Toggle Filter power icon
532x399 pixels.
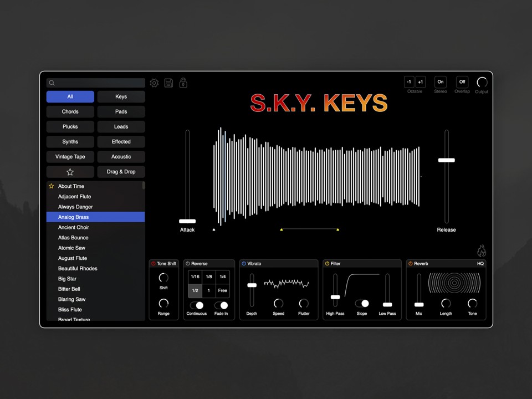coord(327,263)
